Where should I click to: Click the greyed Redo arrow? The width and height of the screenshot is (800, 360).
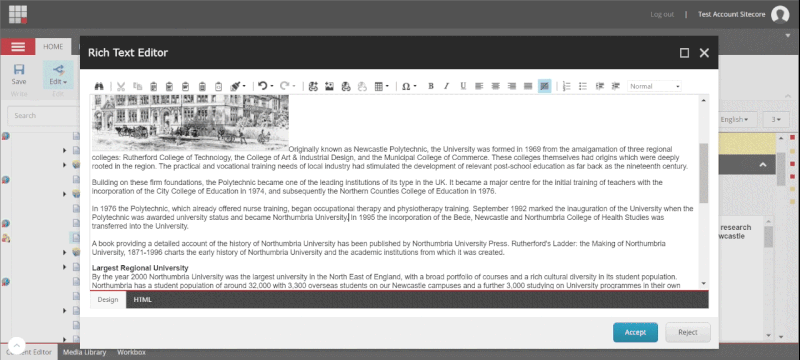point(285,86)
